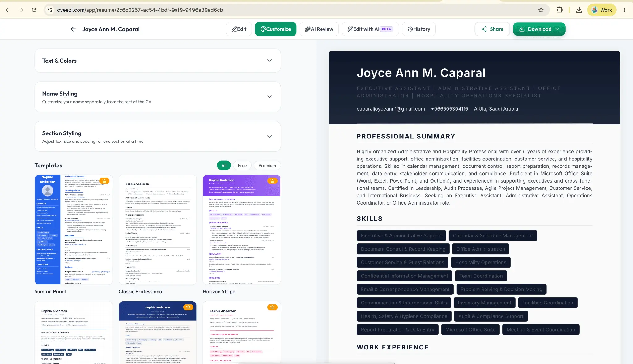Click the crown badge on Horizon Stripe template

[x=272, y=181]
